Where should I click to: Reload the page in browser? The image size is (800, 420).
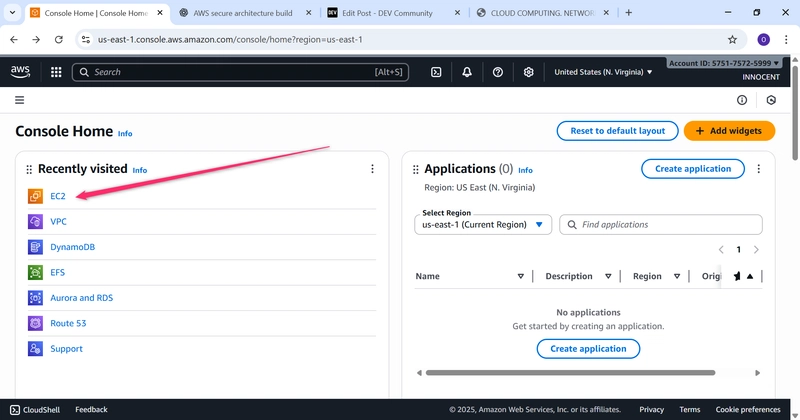[59, 39]
